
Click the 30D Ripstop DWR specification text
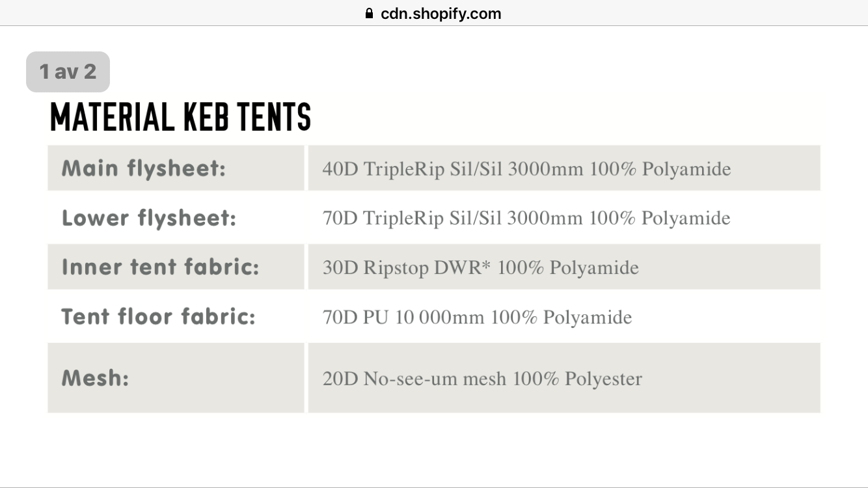click(480, 267)
